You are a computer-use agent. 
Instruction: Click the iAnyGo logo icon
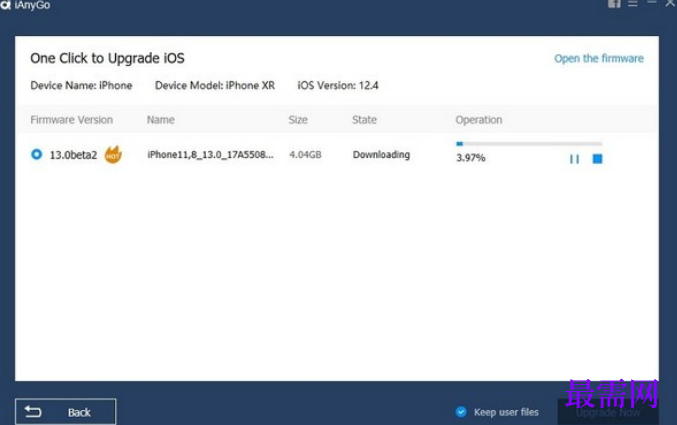tap(6, 5)
